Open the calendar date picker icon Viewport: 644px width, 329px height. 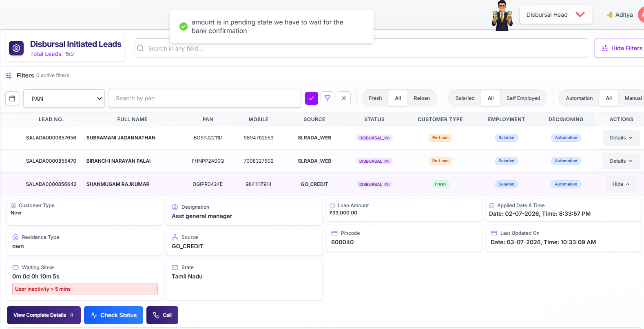[x=12, y=98]
